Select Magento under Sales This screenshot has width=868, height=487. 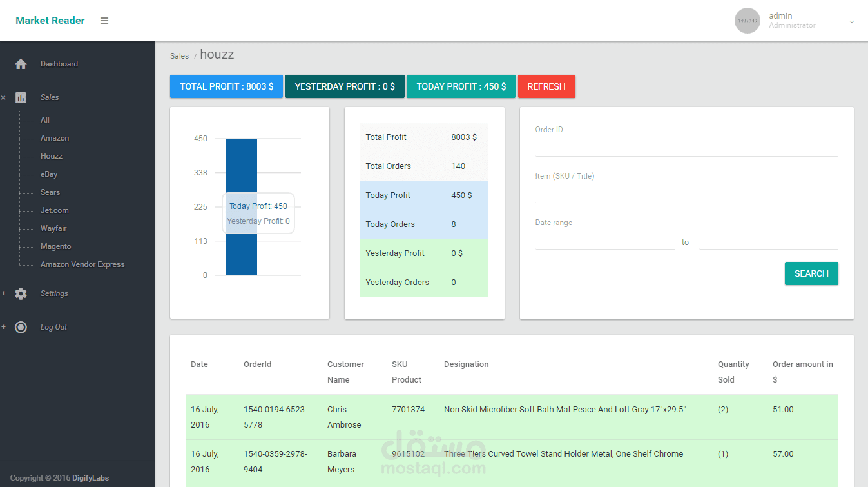click(56, 246)
